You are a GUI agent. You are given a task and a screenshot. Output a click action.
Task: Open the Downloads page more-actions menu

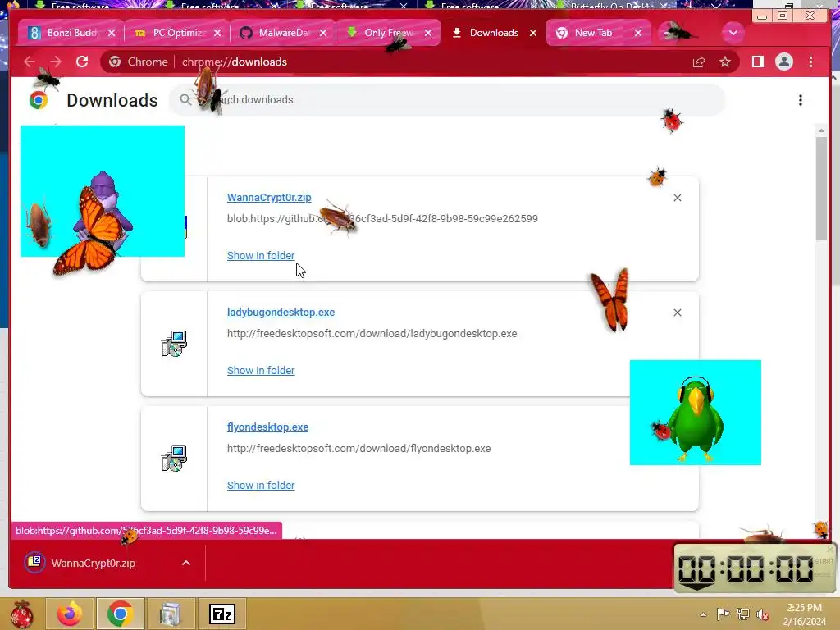[801, 100]
